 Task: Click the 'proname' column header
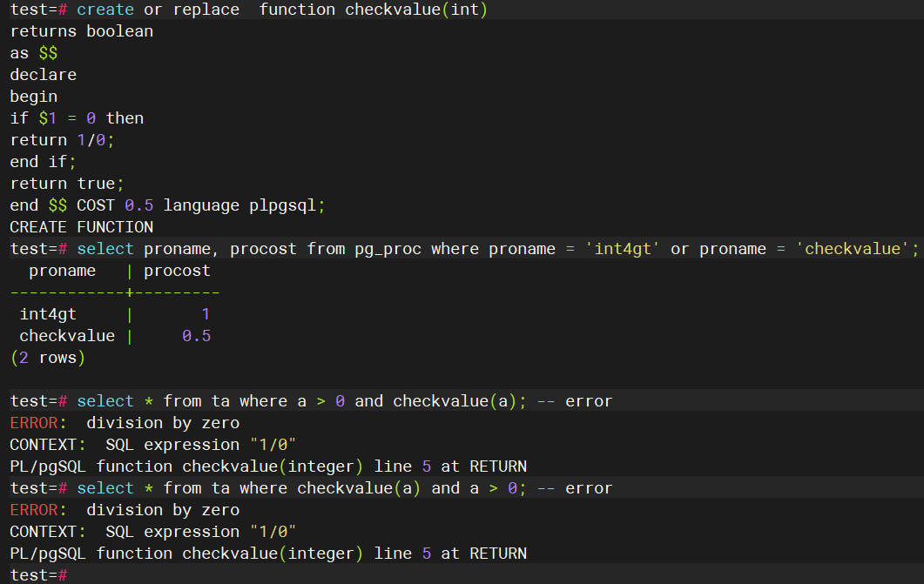(x=62, y=271)
